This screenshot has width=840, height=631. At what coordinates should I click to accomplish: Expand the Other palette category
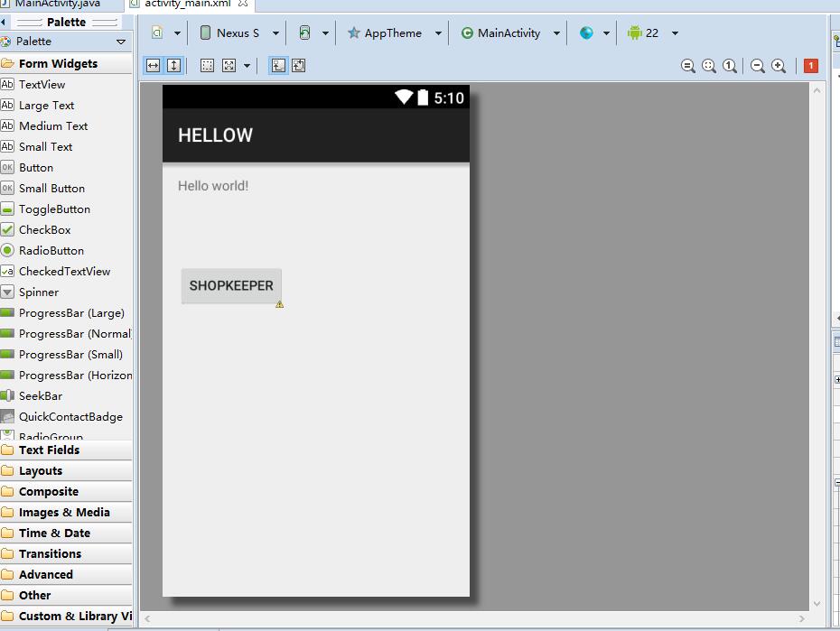(66, 595)
